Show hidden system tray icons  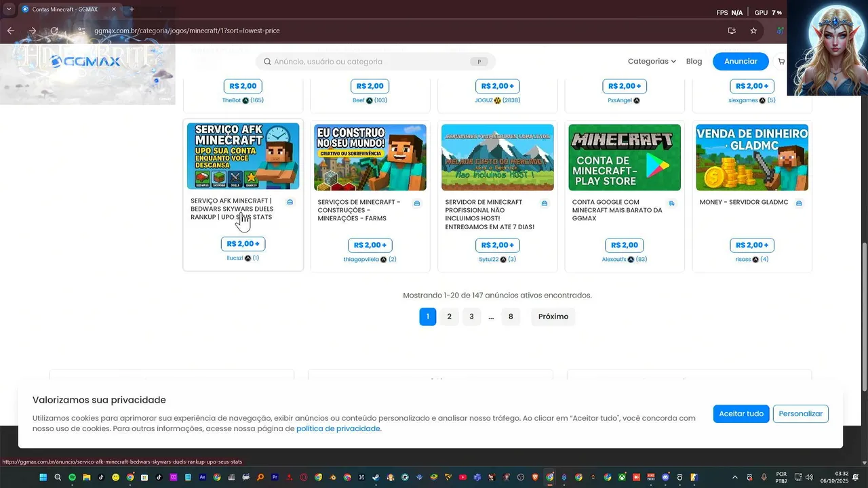(x=736, y=477)
